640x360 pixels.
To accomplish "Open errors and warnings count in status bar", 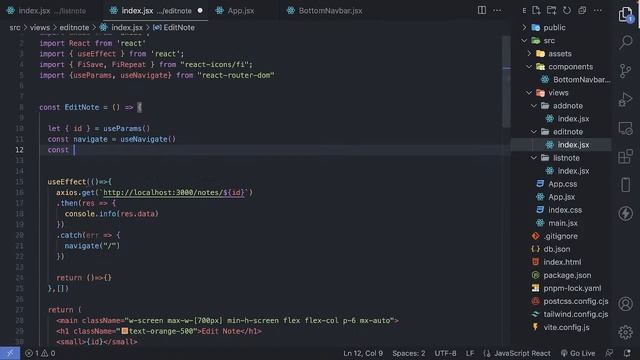I will pyautogui.click(x=40, y=353).
